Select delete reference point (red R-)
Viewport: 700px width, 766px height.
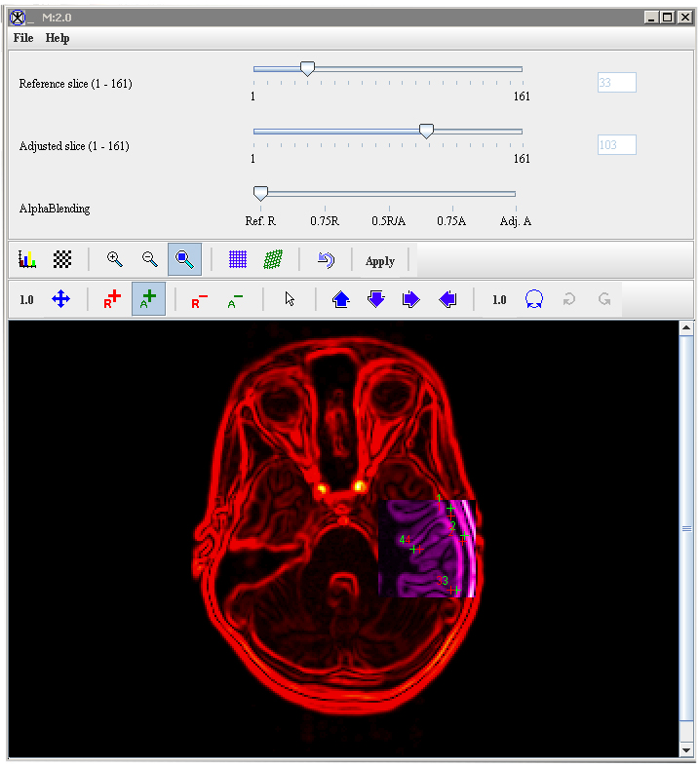click(x=199, y=300)
